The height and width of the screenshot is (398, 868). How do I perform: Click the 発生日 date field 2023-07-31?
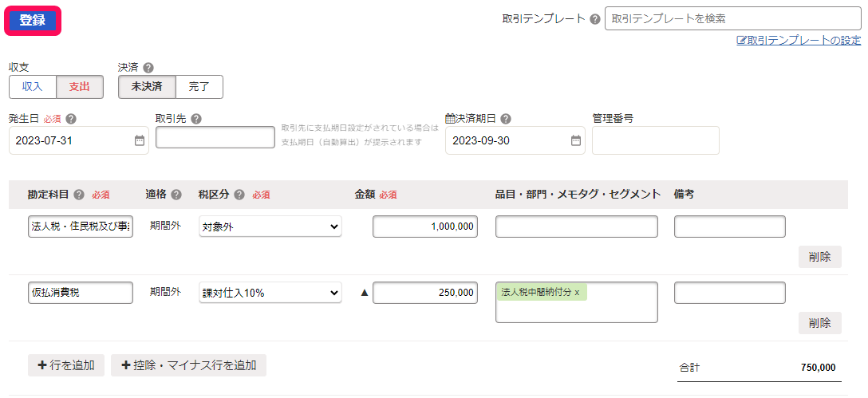[x=79, y=140]
